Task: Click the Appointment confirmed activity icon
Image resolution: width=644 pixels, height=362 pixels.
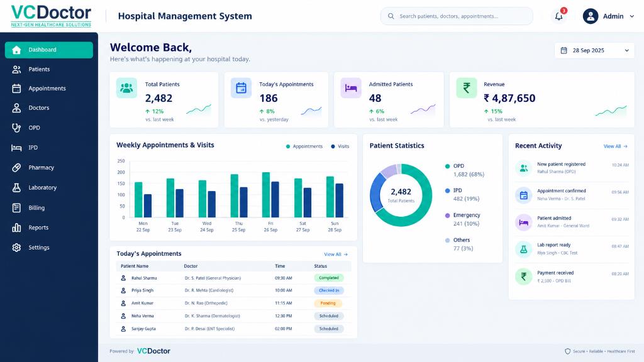Action: tap(524, 195)
